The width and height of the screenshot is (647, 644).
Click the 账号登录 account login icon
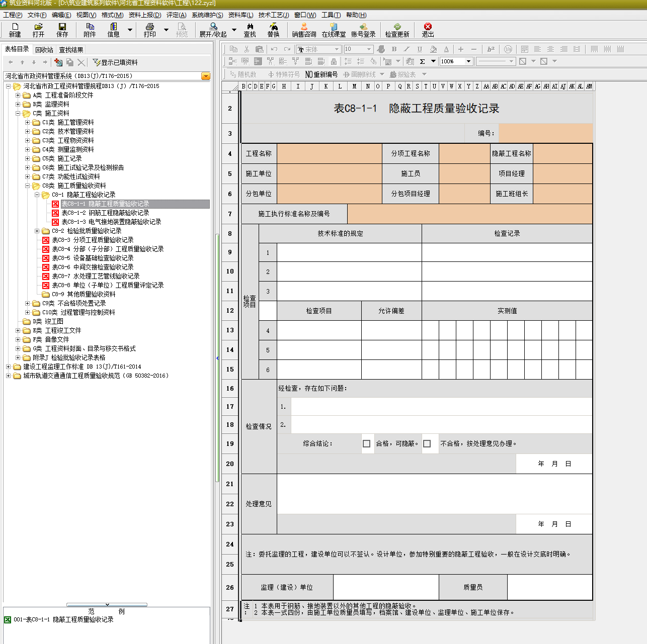[363, 30]
